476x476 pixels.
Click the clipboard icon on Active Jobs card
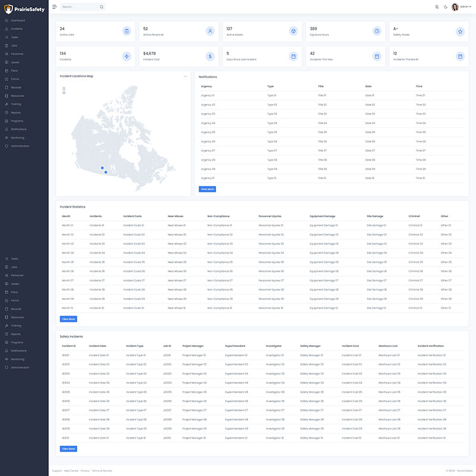pyautogui.click(x=126, y=31)
